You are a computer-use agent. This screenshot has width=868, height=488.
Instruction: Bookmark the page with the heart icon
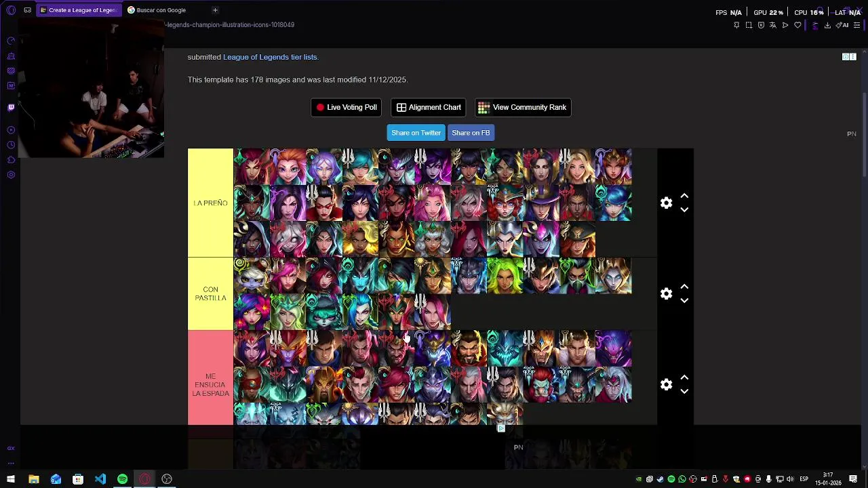click(x=797, y=25)
